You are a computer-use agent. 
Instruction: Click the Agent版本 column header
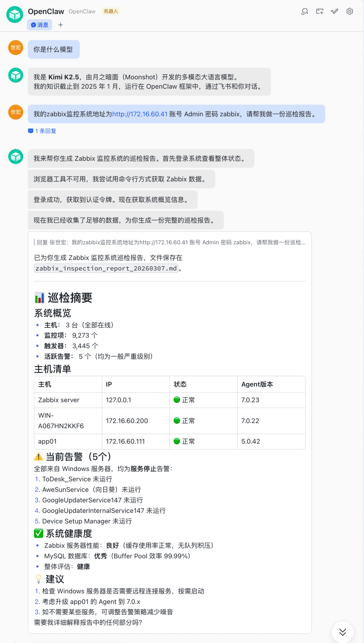click(271, 384)
